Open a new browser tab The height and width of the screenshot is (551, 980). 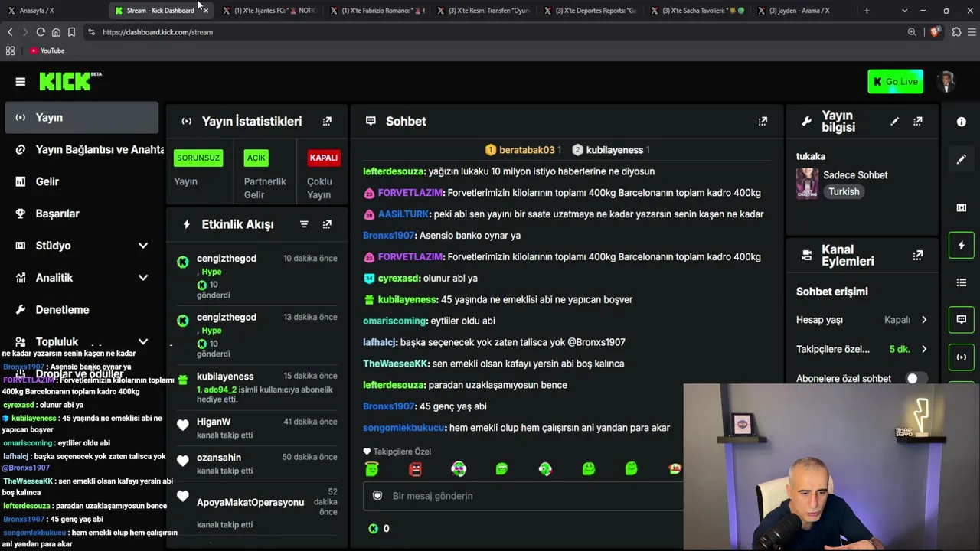click(x=867, y=11)
